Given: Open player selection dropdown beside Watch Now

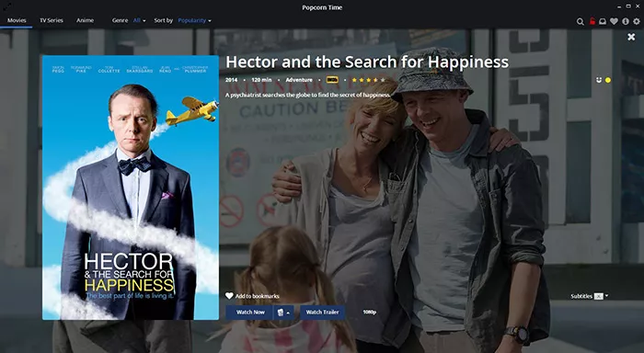Looking at the screenshot, I should tap(283, 313).
